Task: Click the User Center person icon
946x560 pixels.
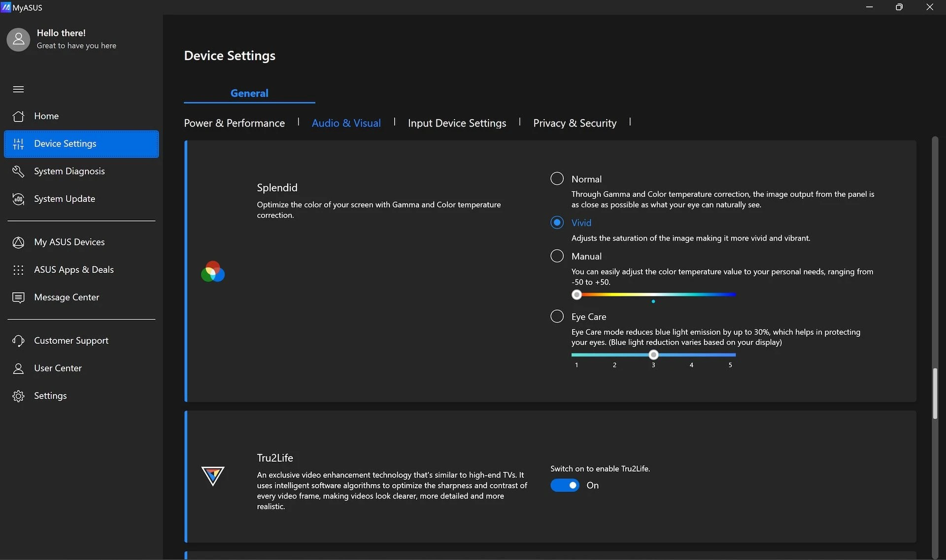Action: point(18,368)
